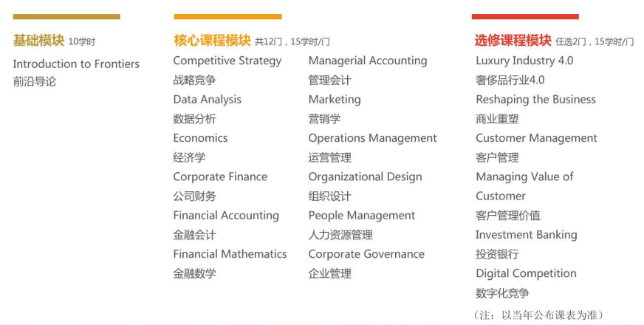Viewport: 644px width, 325px height.
Task: Open Introduction to Frontiers course
Action: [76, 64]
